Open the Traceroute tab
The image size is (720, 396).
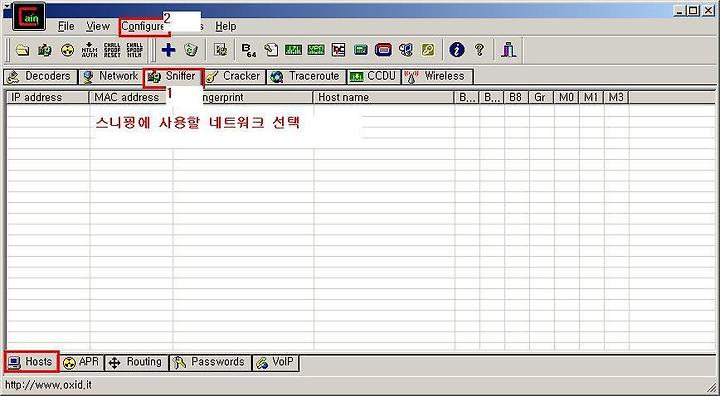(306, 76)
